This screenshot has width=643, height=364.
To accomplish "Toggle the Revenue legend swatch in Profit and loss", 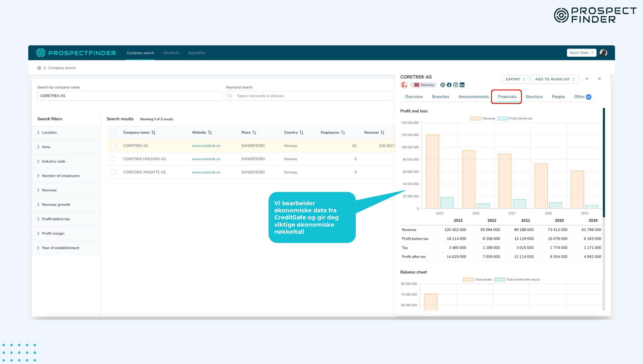I will tap(476, 118).
